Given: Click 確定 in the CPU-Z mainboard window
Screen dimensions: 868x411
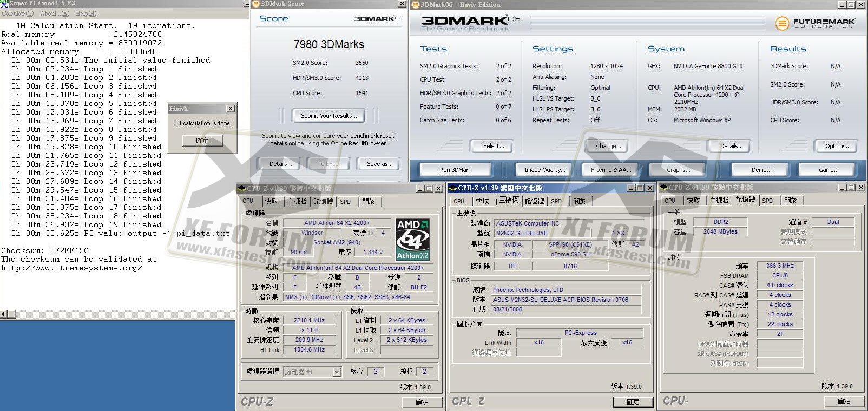Looking at the screenshot, I should tap(633, 402).
